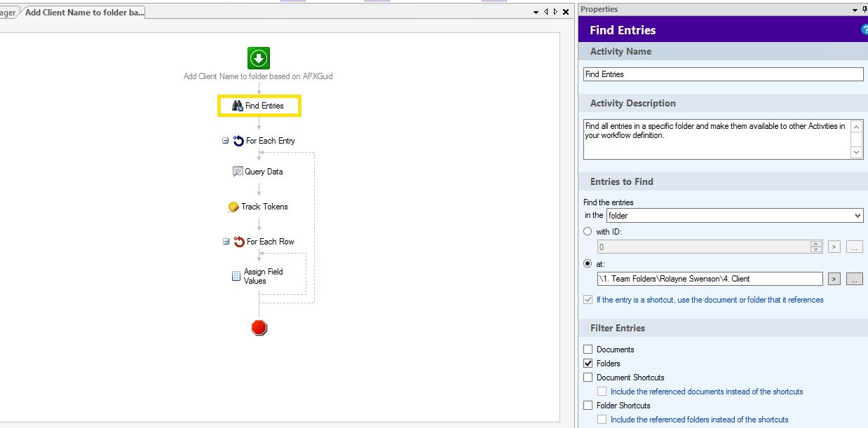Switch to the Add Client Name workflow tab
The image size is (868, 428).
click(84, 13)
